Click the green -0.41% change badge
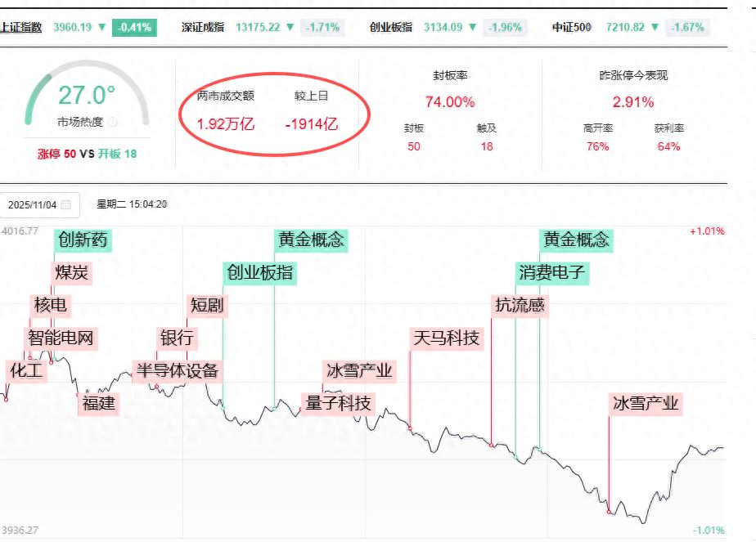This screenshot has height=542, width=756. coord(135,27)
